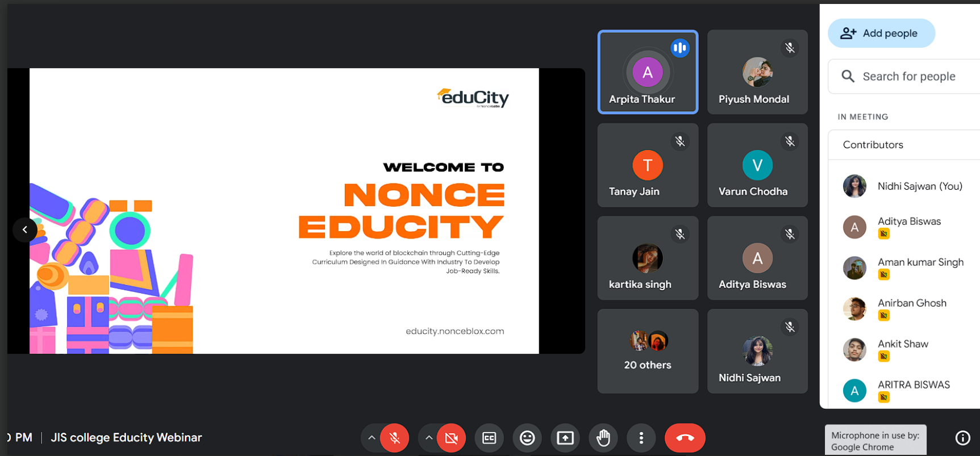Click muted mic badge under Aditya Biswas name

[x=883, y=233]
